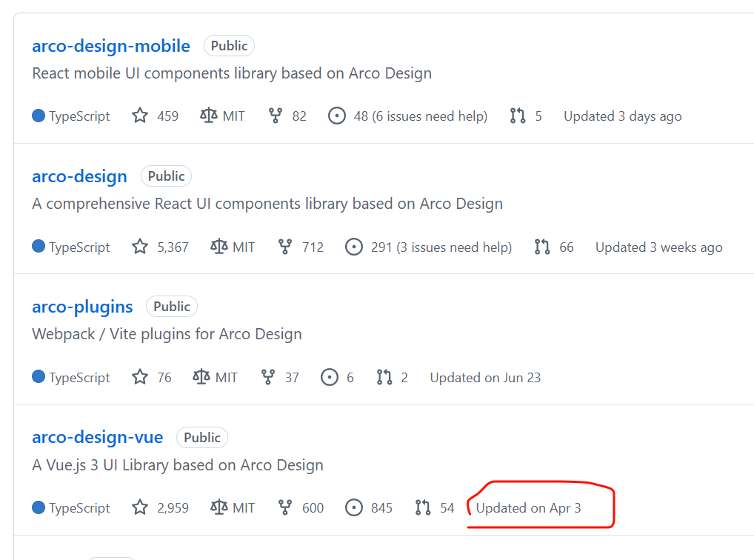This screenshot has width=754, height=560.
Task: Click the star icon for arco-design-mobile
Action: point(140,116)
